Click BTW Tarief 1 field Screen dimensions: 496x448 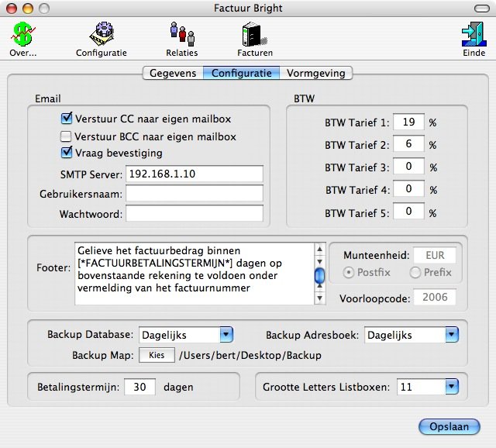(408, 122)
